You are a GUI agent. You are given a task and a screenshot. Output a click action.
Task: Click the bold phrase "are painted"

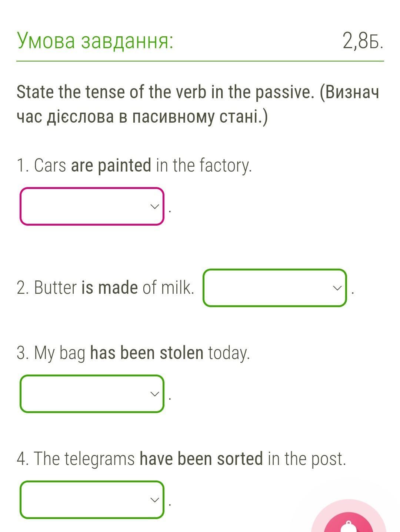click(x=111, y=165)
